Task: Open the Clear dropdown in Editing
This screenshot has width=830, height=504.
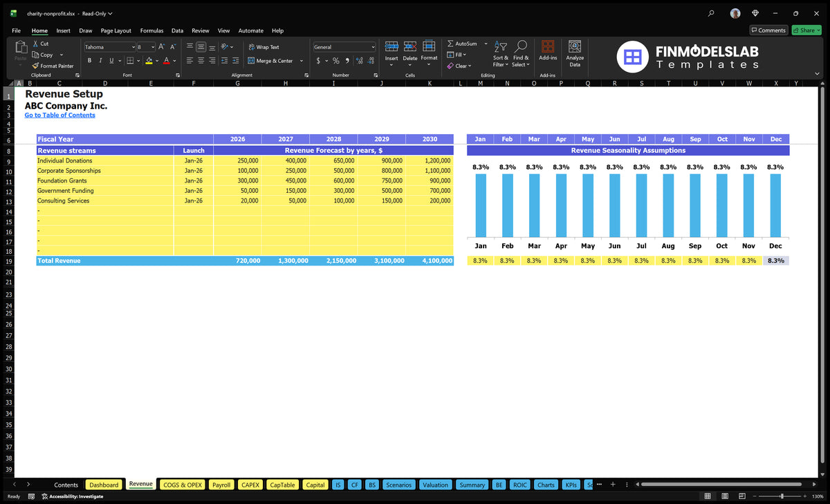Action: tap(459, 66)
